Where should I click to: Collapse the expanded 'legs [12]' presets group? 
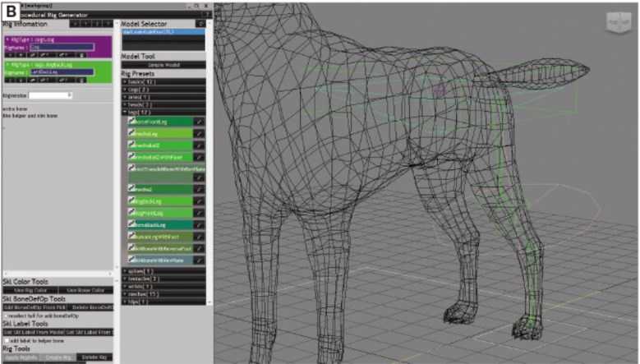[163, 113]
